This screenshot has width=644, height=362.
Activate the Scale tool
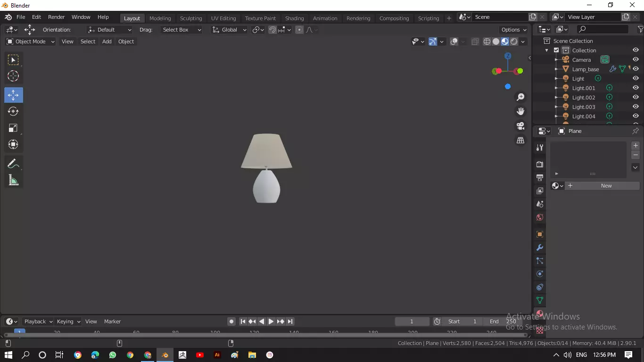[13, 128]
